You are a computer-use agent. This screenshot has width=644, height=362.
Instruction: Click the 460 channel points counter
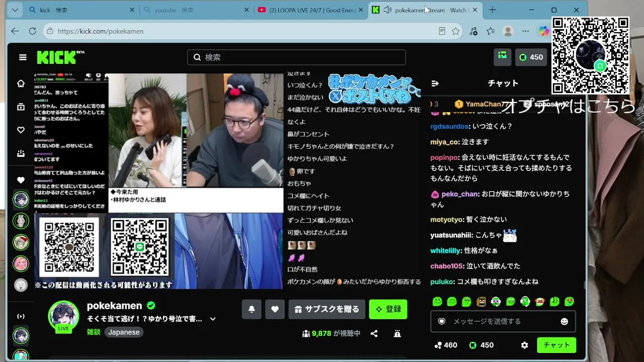tap(446, 345)
